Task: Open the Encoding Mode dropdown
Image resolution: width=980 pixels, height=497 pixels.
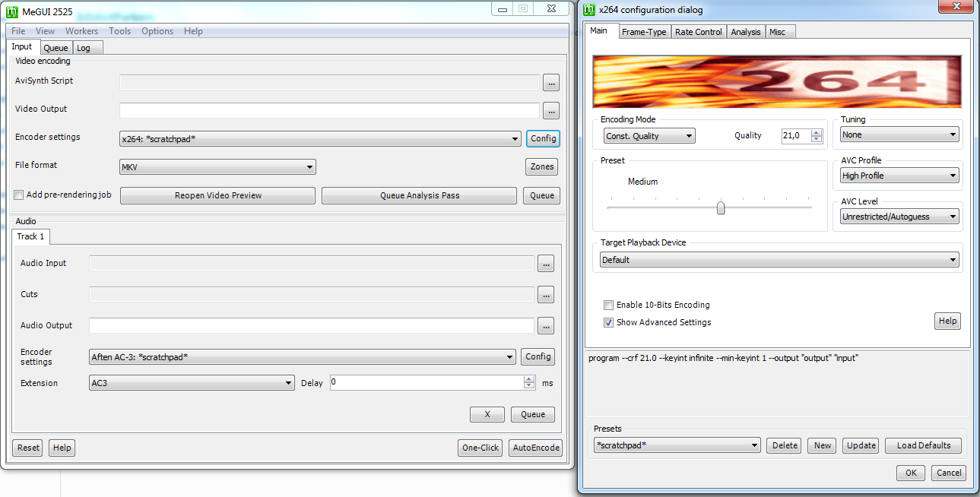Action: (x=649, y=137)
